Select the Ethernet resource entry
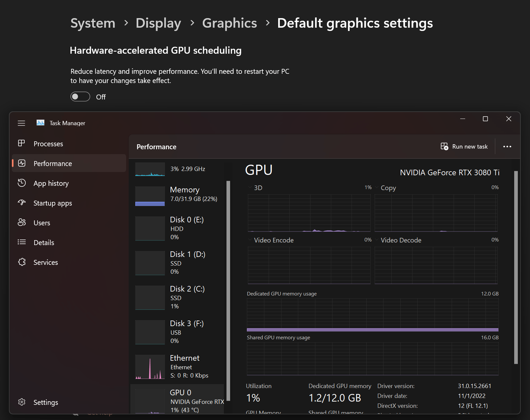 [x=178, y=367]
